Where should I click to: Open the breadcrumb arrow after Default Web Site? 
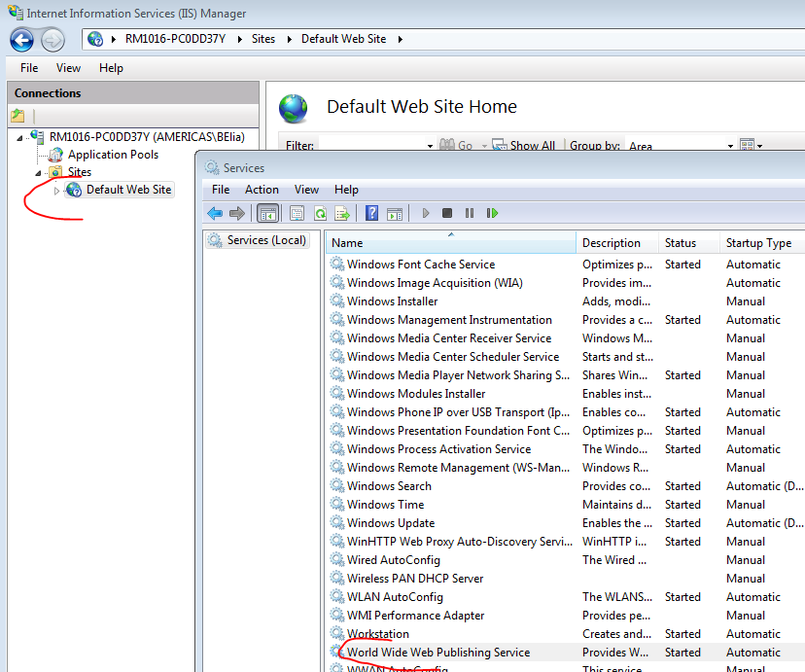(401, 39)
